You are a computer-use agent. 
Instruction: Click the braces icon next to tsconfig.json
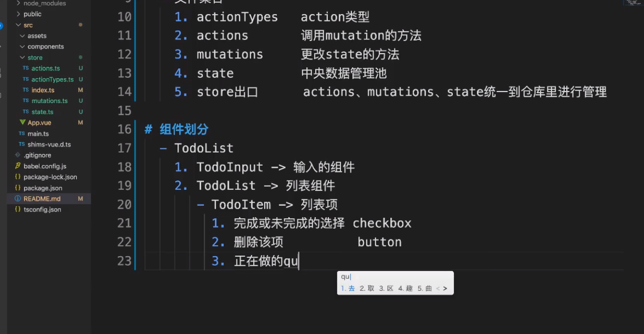[x=18, y=209]
